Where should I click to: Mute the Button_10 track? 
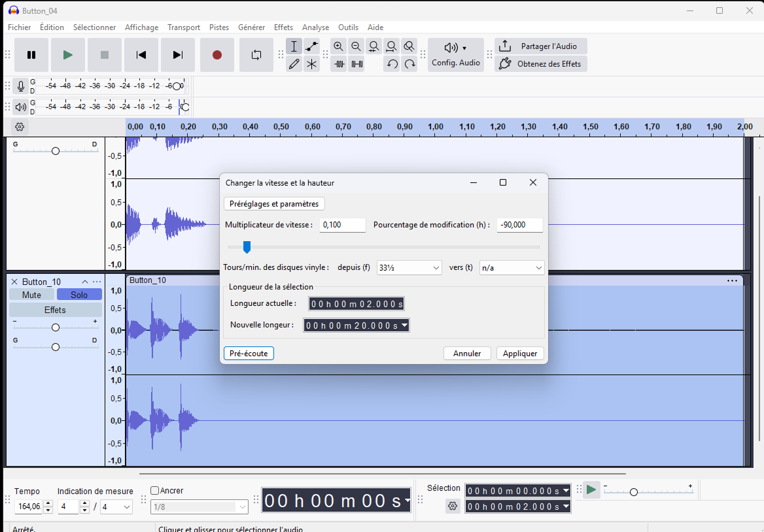[x=31, y=295]
